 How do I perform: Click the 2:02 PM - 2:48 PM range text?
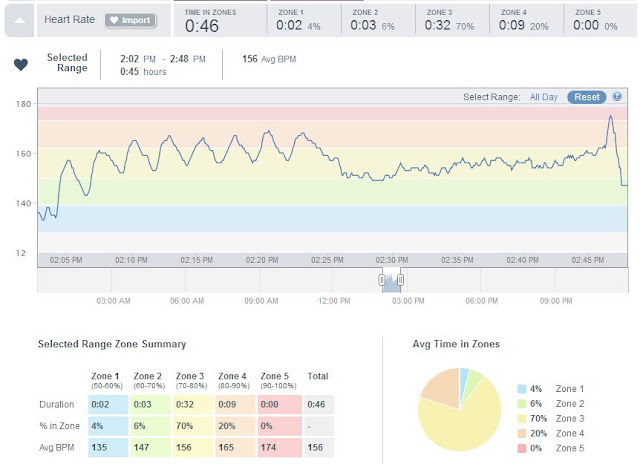(163, 59)
